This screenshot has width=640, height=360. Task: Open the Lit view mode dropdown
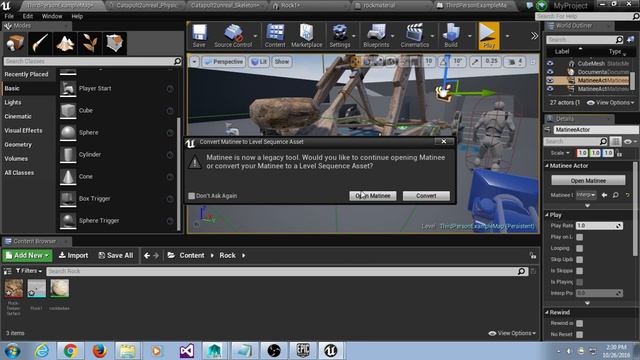click(x=259, y=62)
